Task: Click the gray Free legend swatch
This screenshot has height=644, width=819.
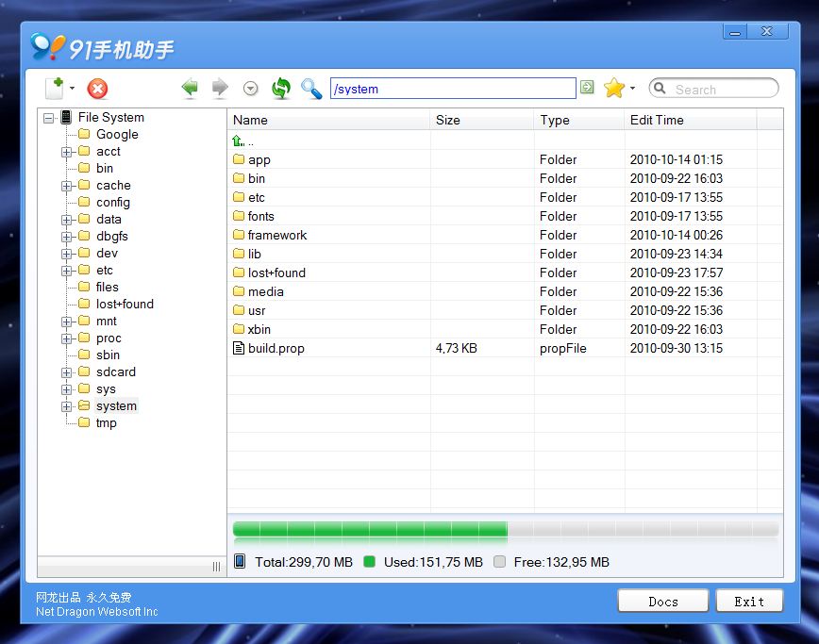Action: coord(499,562)
